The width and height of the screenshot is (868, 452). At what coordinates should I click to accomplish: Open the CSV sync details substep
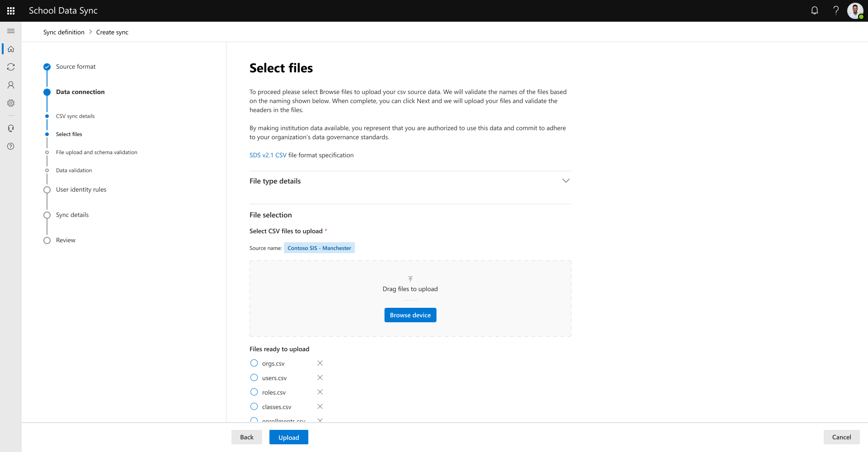click(75, 116)
